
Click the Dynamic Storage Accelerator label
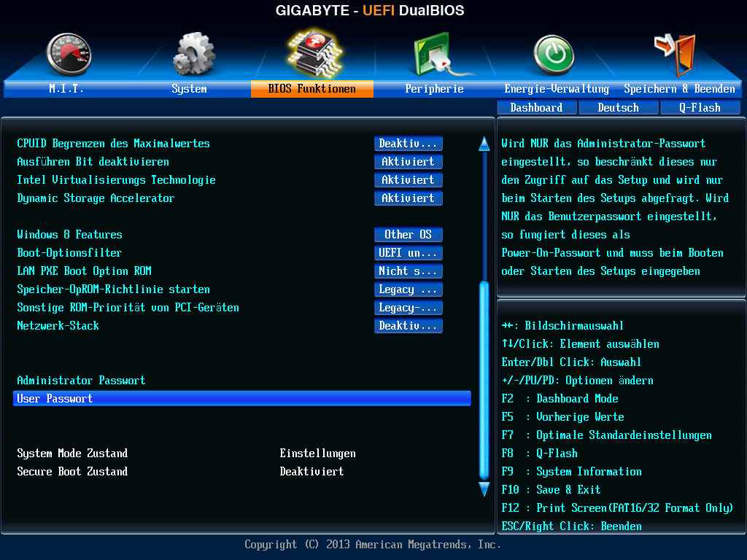tap(96, 198)
